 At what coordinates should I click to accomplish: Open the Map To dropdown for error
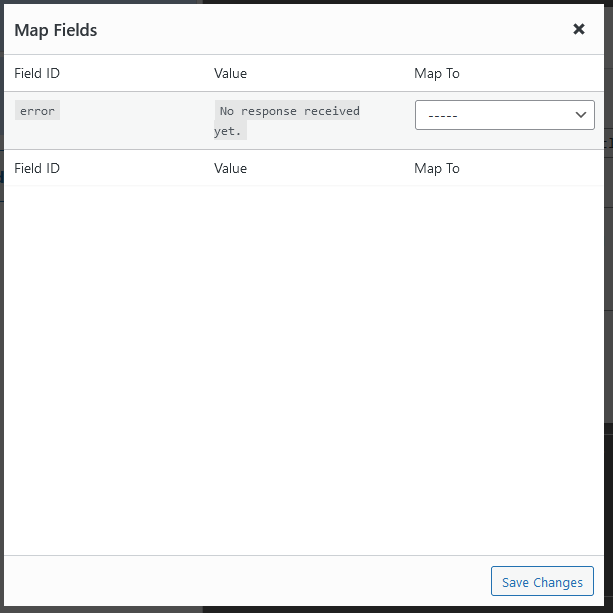point(504,115)
